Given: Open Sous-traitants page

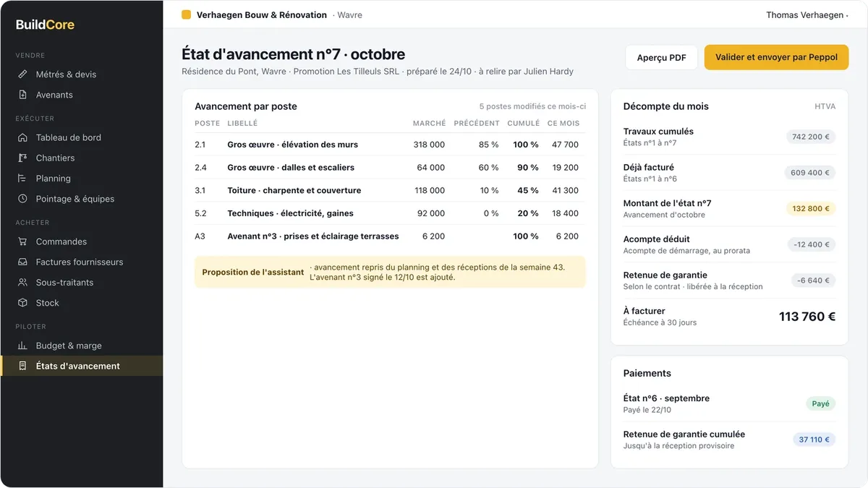Looking at the screenshot, I should pyautogui.click(x=81, y=282).
